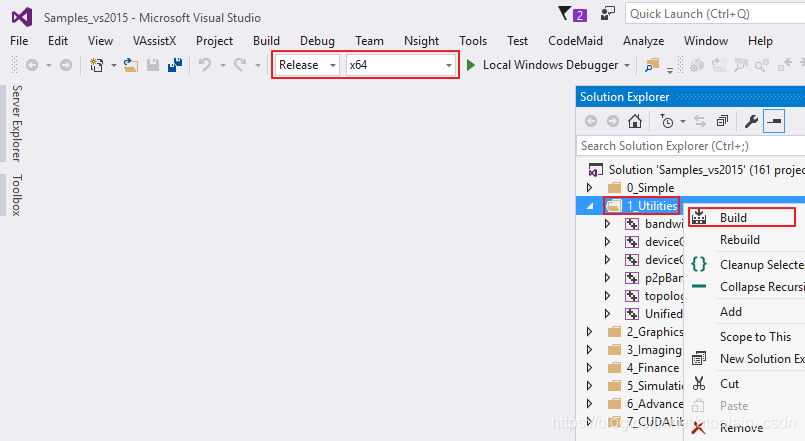The height and width of the screenshot is (441, 805).
Task: Click the Save All icon
Action: click(x=175, y=65)
